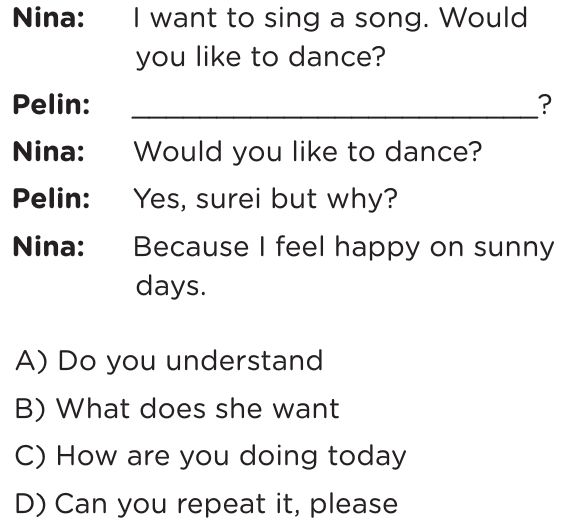Image resolution: width=562 pixels, height=524 pixels.
Task: Click 'Because I feel happy on sunny'
Action: [344, 248]
